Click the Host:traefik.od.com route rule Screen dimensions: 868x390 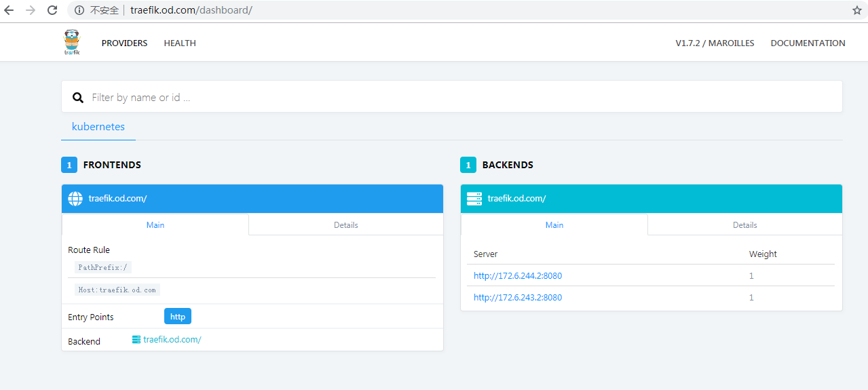tap(117, 290)
